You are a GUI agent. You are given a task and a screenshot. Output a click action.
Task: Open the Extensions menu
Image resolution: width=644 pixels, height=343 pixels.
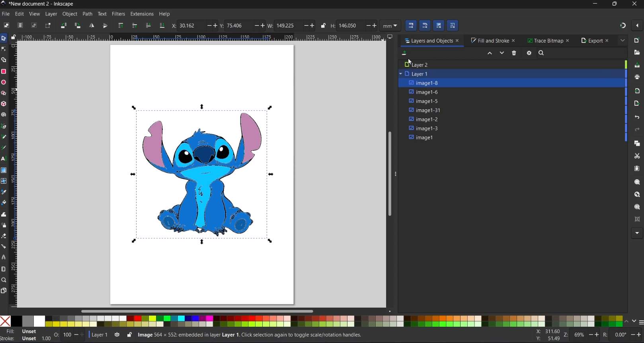[x=142, y=14]
